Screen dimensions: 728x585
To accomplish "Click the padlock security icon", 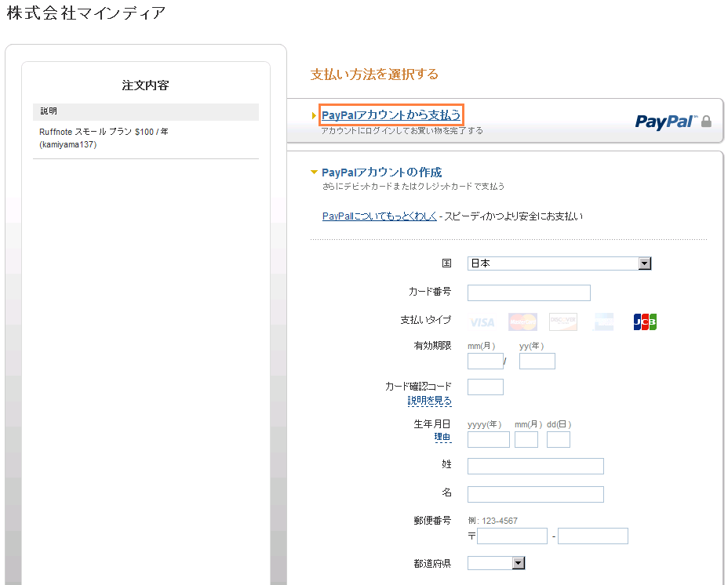I will tap(706, 122).
